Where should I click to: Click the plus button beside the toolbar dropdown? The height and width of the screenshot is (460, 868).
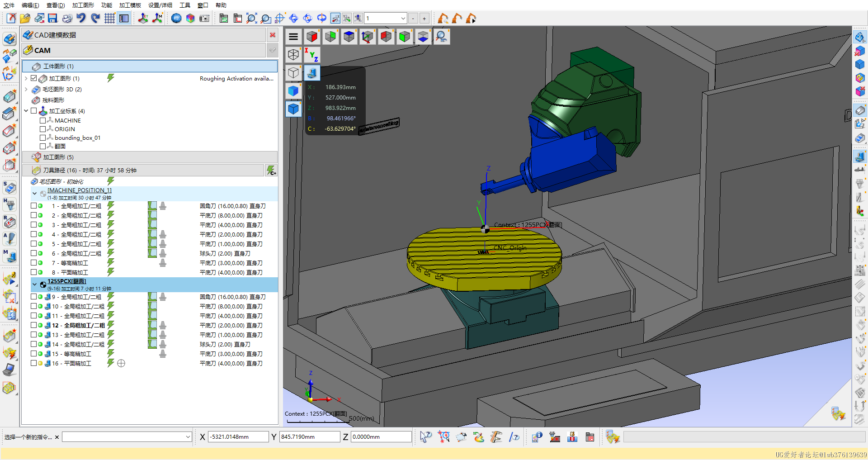424,18
